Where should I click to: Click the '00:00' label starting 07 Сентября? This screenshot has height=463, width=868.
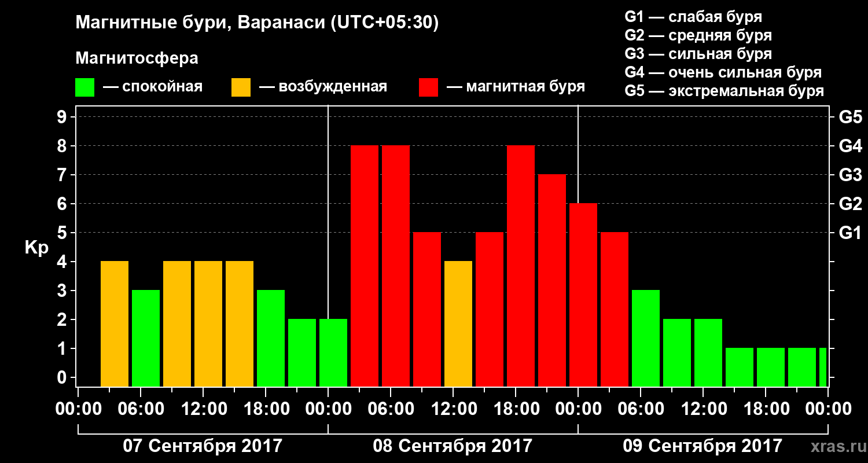(x=78, y=409)
